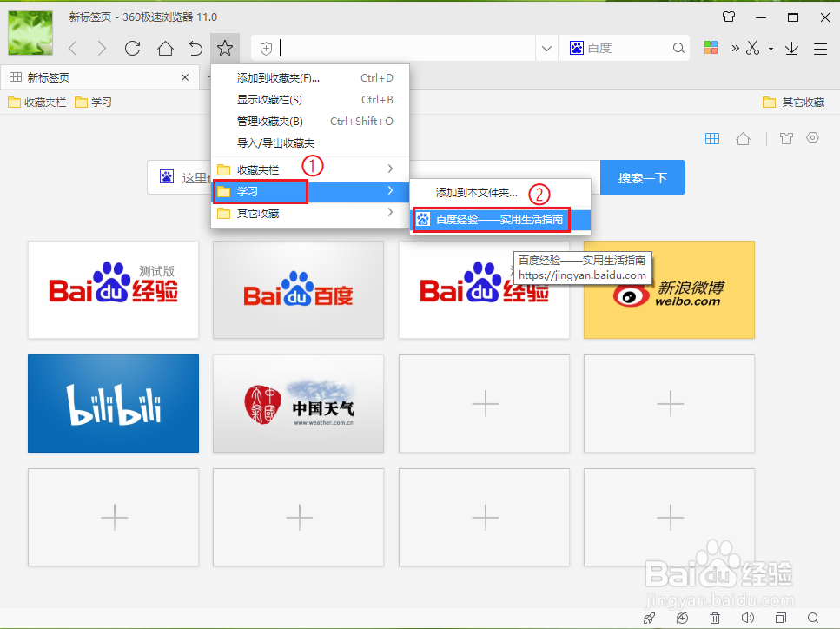Screen dimensions: 840x629
Task: Open 百度经验——实用生活指南 bookmark
Action: [x=500, y=220]
